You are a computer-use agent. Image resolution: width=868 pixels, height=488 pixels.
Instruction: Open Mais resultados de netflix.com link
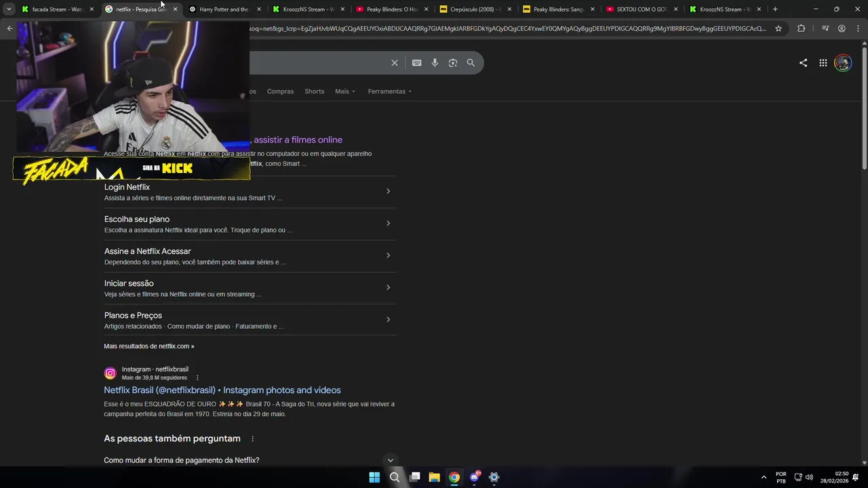pos(149,346)
